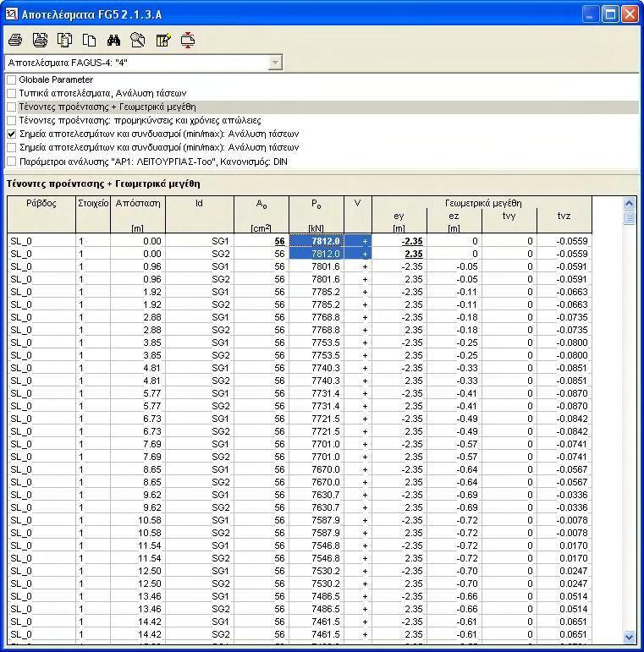
Task: Click underlined ey value -2.35
Action: pyautogui.click(x=412, y=241)
